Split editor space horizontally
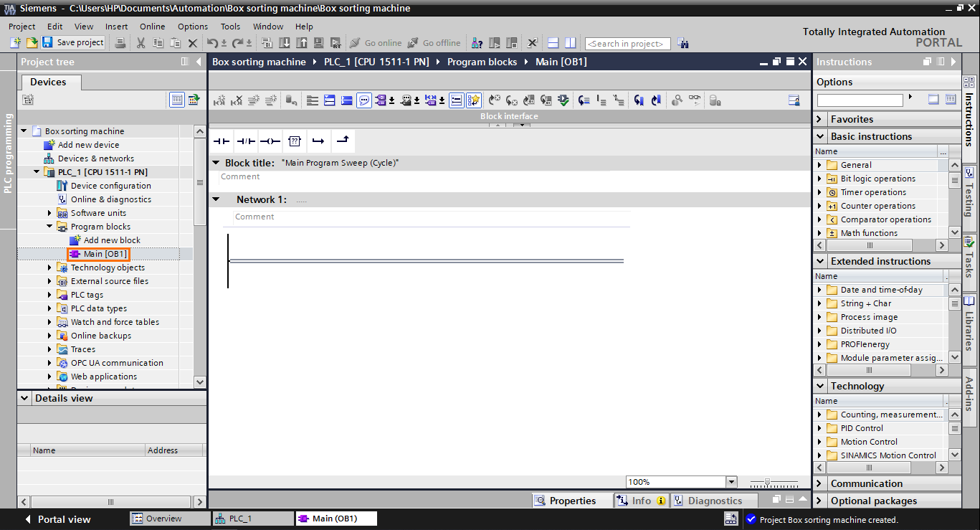This screenshot has width=980, height=530. point(553,43)
